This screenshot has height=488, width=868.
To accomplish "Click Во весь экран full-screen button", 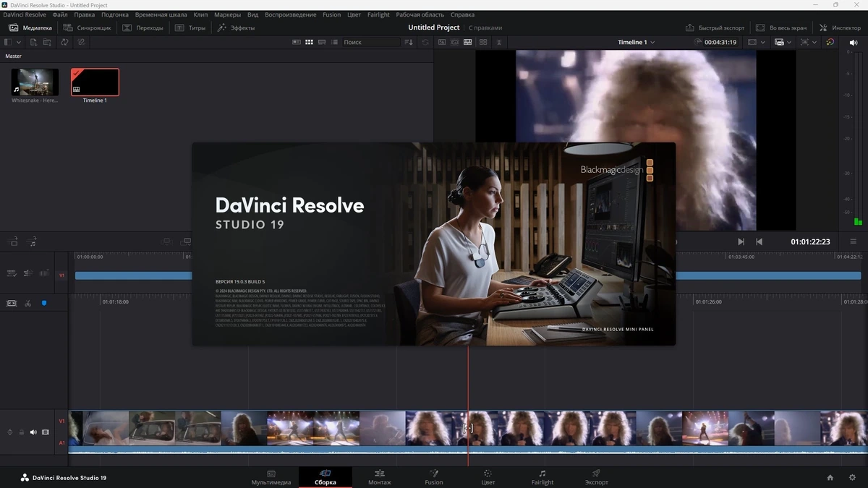I will coord(781,27).
